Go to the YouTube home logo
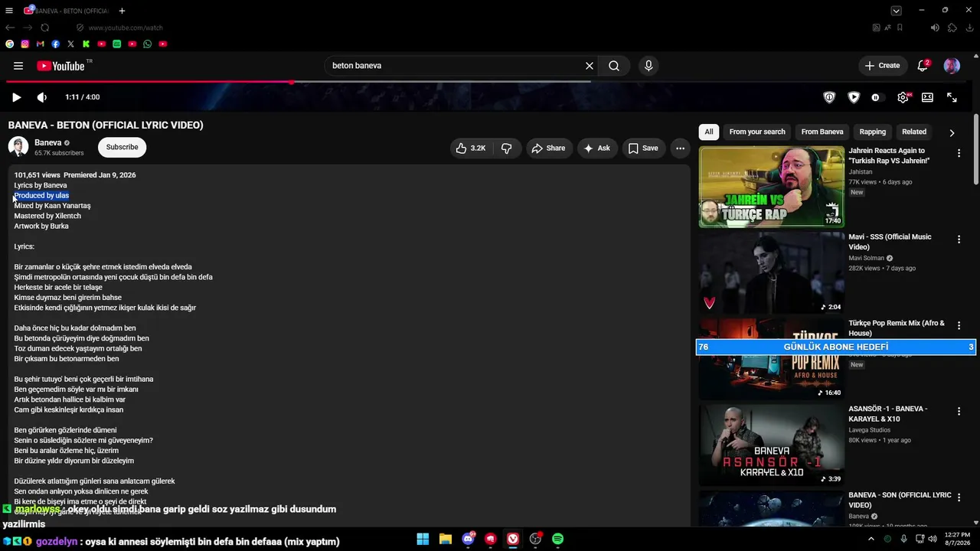The width and height of the screenshot is (980, 551). pos(60,66)
